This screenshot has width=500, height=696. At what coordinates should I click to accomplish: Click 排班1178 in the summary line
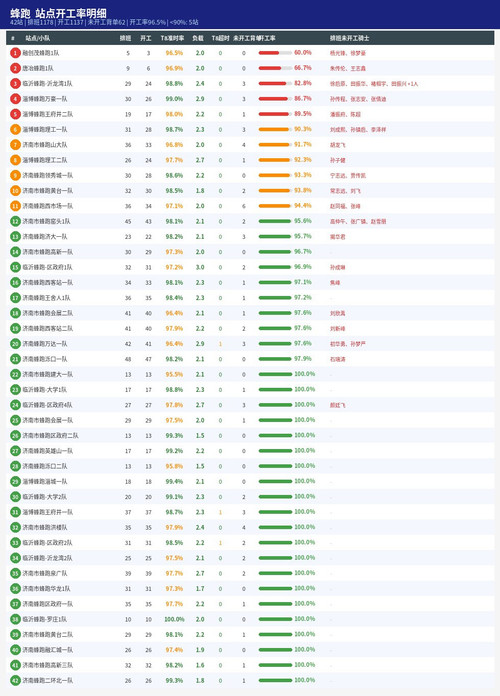40,22
